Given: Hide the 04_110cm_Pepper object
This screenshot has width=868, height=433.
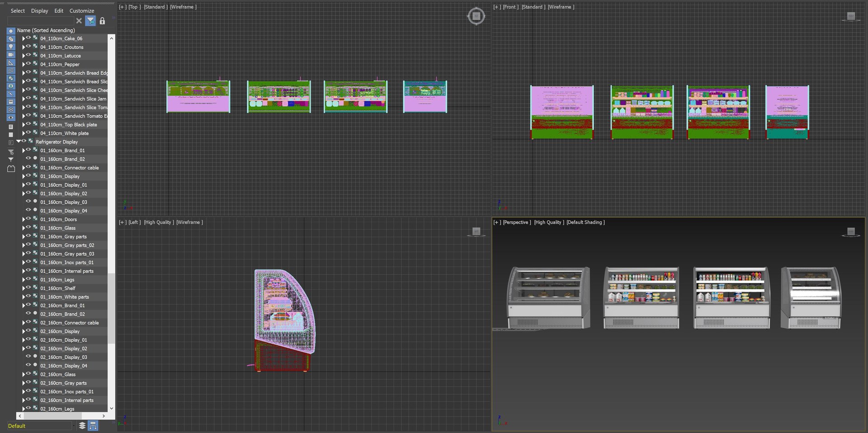Looking at the screenshot, I should click(x=28, y=64).
